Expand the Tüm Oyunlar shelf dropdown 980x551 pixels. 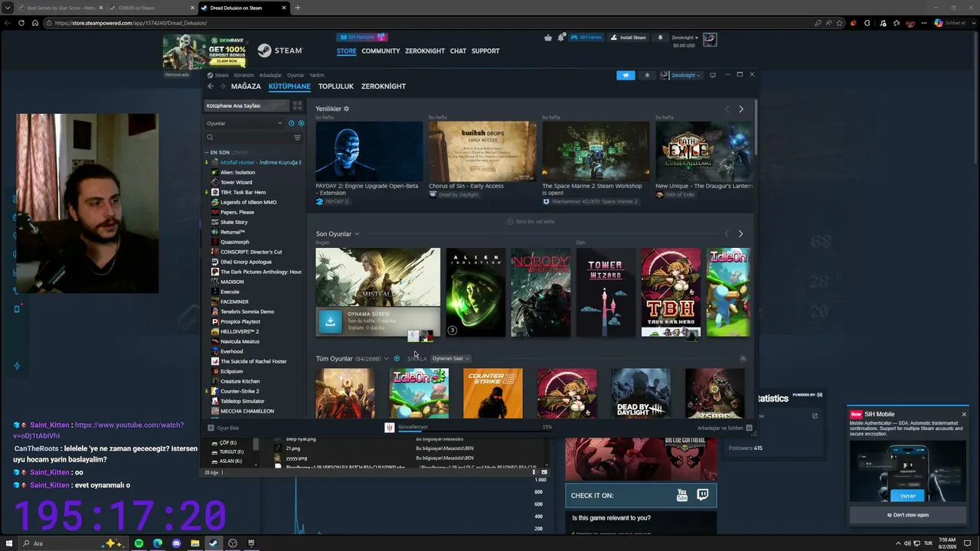(x=387, y=359)
